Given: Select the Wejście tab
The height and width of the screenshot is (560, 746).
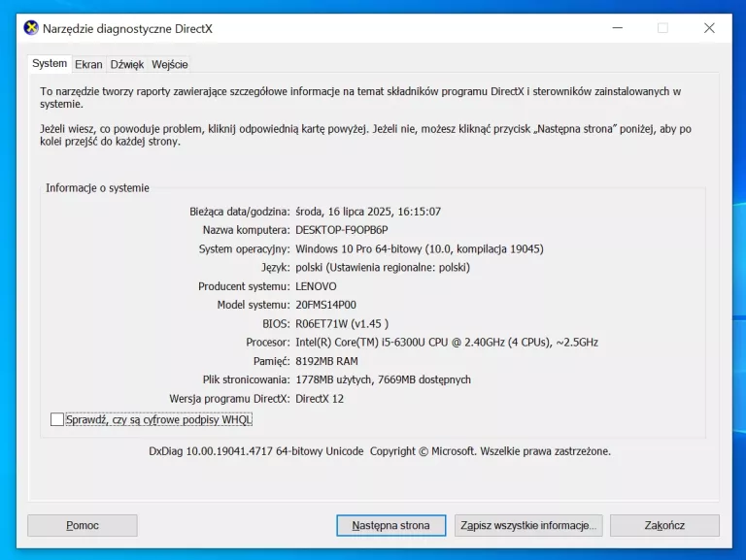Looking at the screenshot, I should pyautogui.click(x=170, y=65).
